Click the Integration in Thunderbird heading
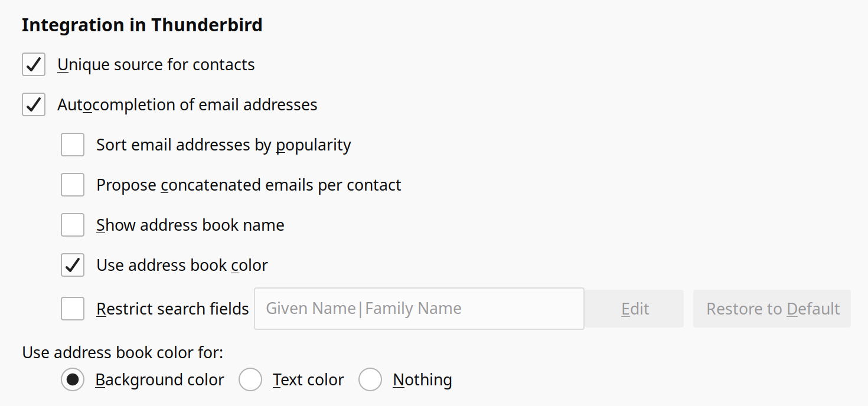The height and width of the screenshot is (406, 868). pyautogui.click(x=142, y=25)
